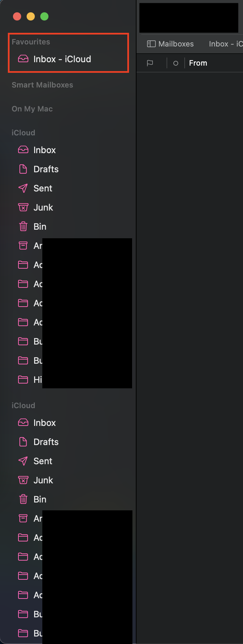The width and height of the screenshot is (243, 644).
Task: Open Junk in the second iCloud account
Action: coord(43,480)
